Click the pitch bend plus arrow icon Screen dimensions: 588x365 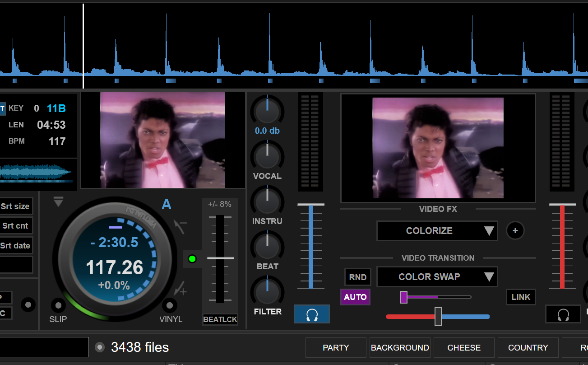click(x=181, y=288)
